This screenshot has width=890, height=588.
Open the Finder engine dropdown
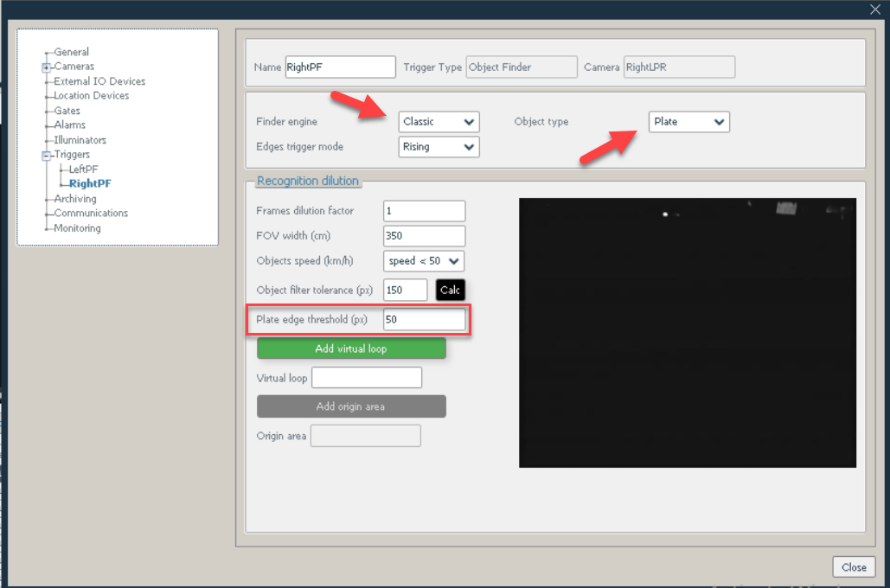438,122
